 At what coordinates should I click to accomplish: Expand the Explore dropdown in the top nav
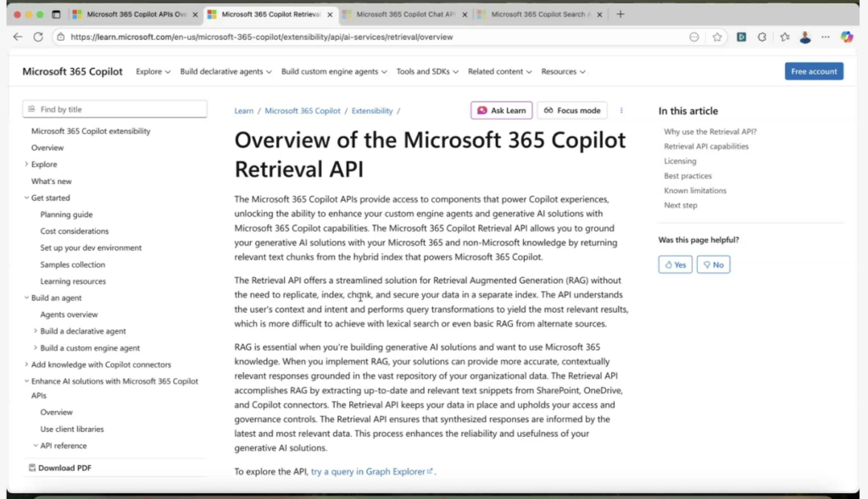pos(153,72)
